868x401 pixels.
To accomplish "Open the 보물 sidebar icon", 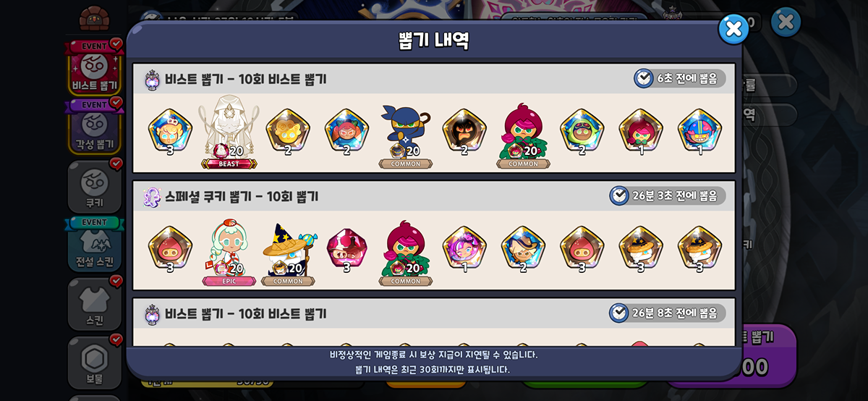I will tap(95, 362).
